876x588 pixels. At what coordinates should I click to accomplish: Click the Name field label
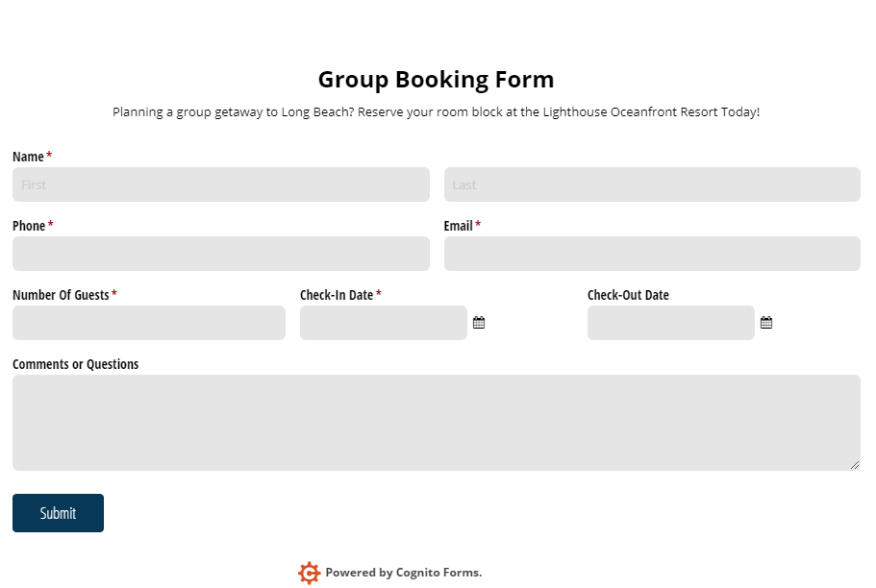[x=28, y=157]
